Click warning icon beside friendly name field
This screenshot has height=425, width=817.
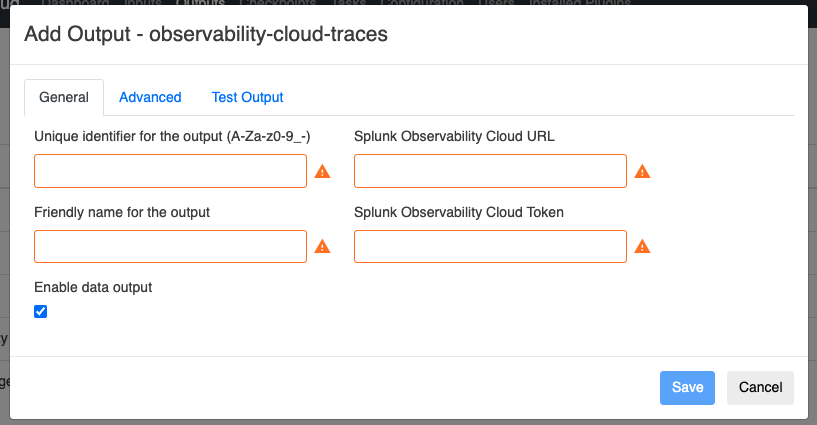coord(322,246)
